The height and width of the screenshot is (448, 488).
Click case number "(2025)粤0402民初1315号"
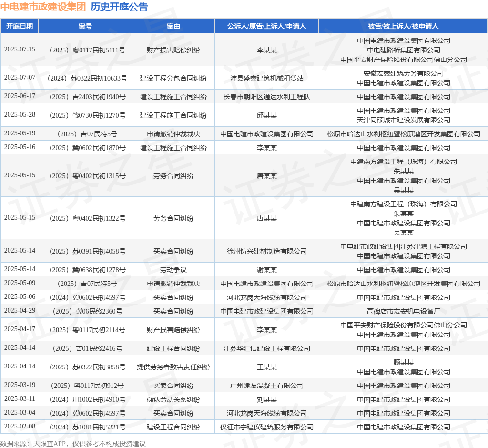coord(85,176)
